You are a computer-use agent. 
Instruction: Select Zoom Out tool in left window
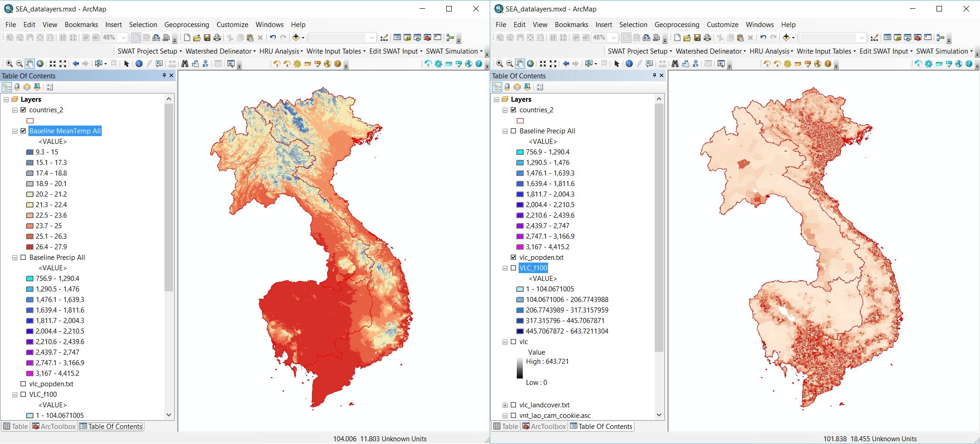point(19,64)
